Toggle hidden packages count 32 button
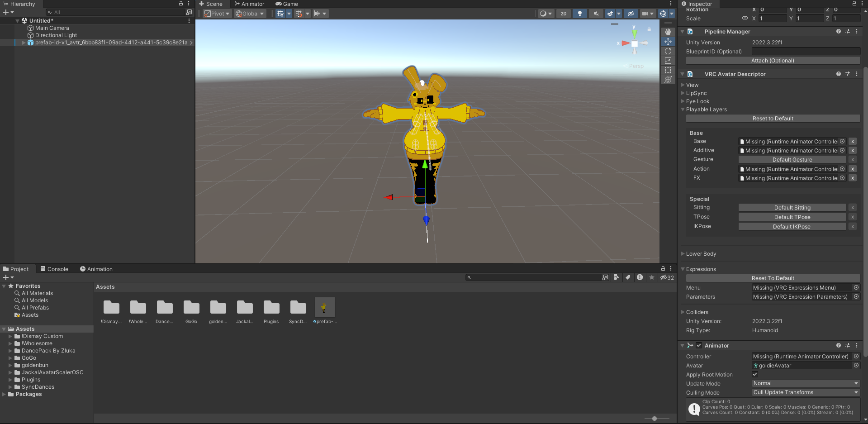 coord(667,277)
